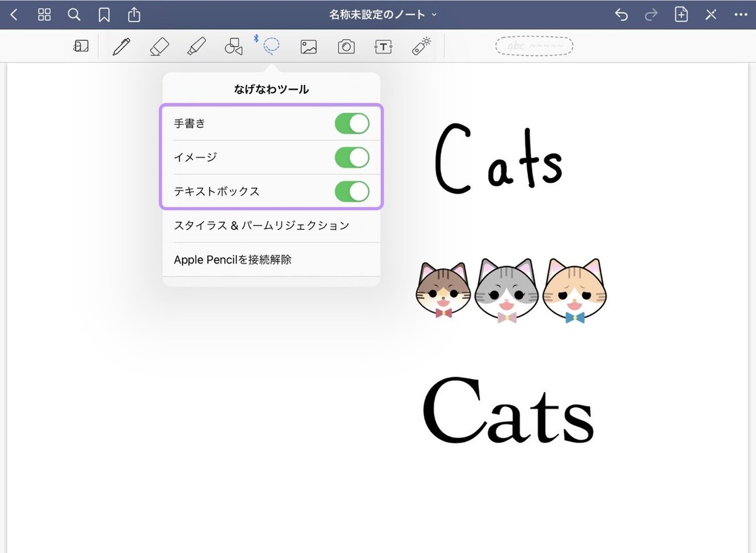The image size is (756, 553).
Task: Select the Pen tool
Action: pyautogui.click(x=122, y=45)
